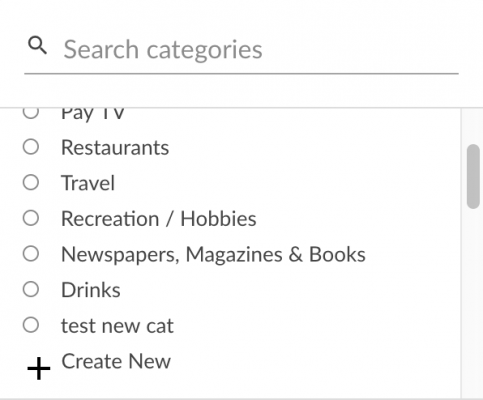The image size is (483, 400).
Task: Click the Drinks category label
Action: coord(91,290)
